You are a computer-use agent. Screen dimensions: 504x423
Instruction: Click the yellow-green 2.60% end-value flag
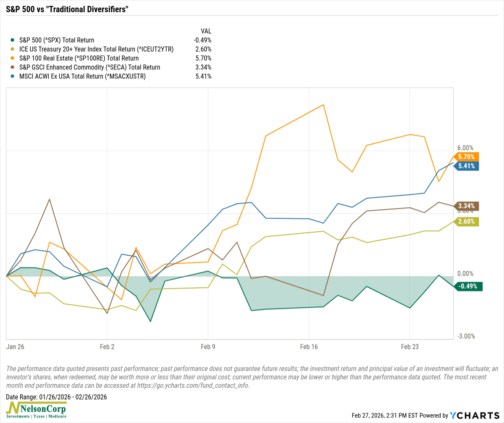(x=466, y=222)
